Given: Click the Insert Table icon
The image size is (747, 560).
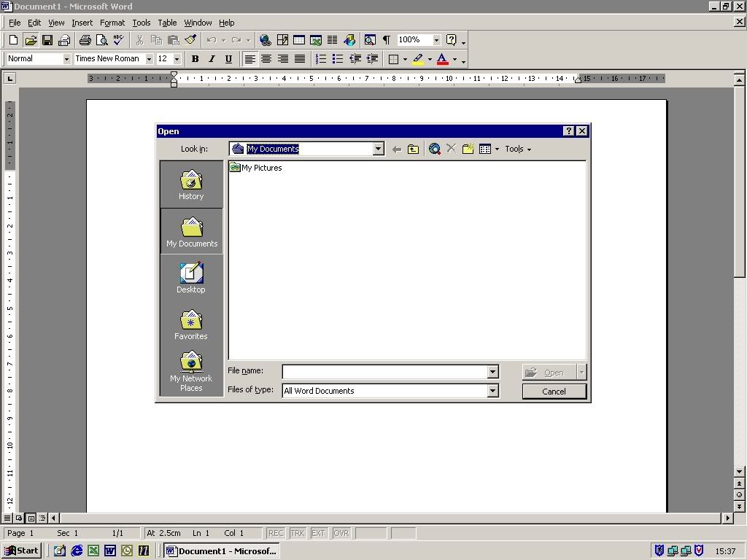Looking at the screenshot, I should 298,40.
